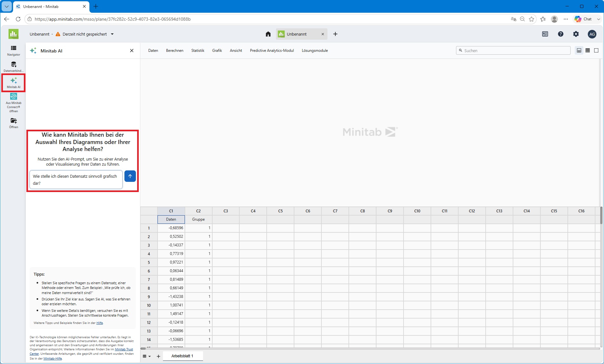Add page to favorites star icon
The height and width of the screenshot is (364, 604).
pyautogui.click(x=531, y=19)
